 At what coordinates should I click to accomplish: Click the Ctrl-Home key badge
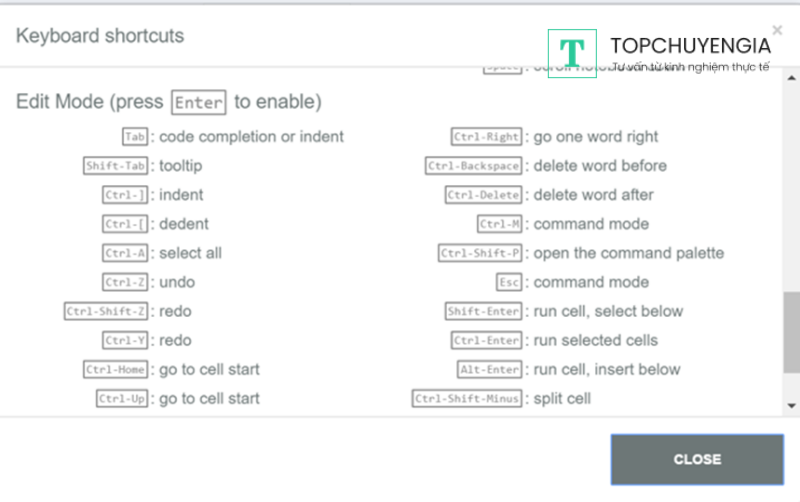tap(116, 369)
